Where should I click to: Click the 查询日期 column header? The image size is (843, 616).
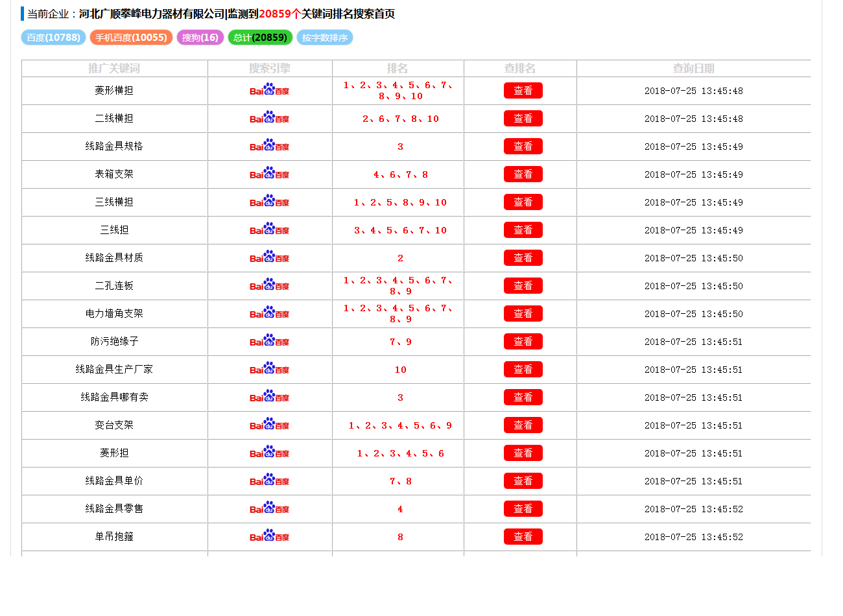pos(693,68)
